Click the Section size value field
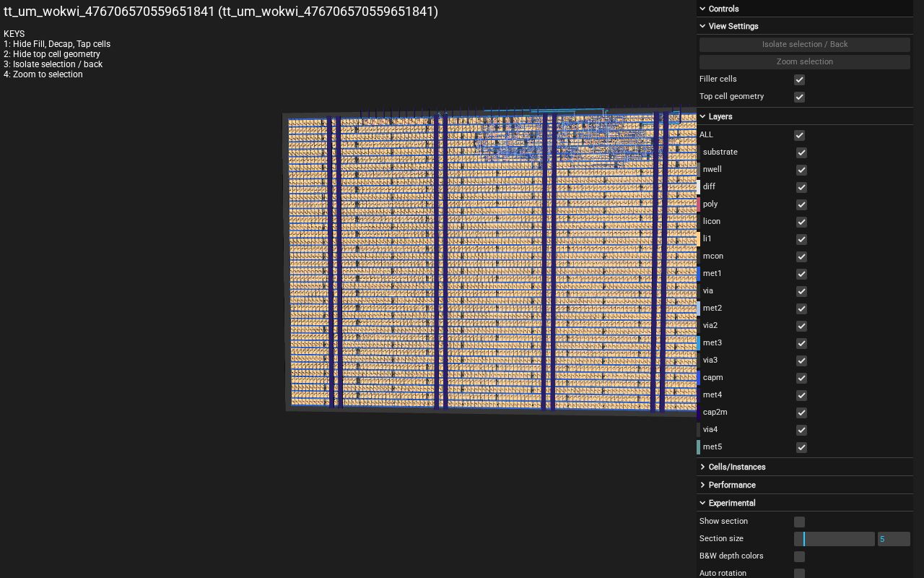Image resolution: width=924 pixels, height=578 pixels. 894,539
